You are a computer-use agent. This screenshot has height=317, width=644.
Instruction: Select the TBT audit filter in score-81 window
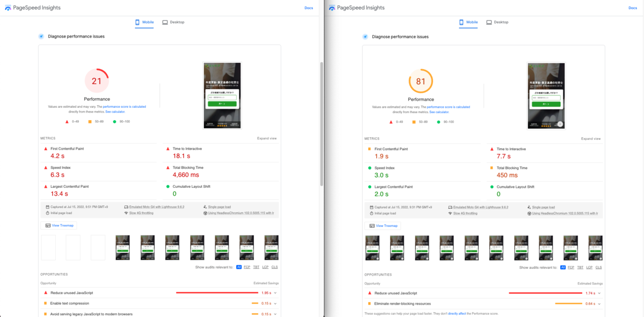click(580, 267)
